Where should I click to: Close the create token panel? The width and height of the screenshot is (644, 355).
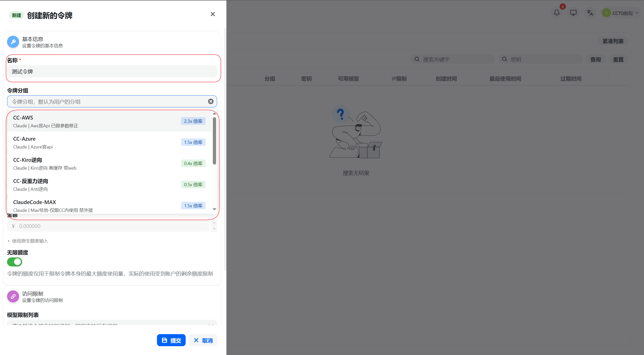pos(213,14)
